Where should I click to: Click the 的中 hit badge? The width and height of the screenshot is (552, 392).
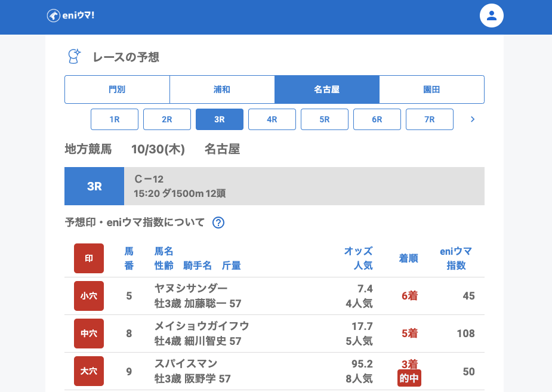coord(409,378)
